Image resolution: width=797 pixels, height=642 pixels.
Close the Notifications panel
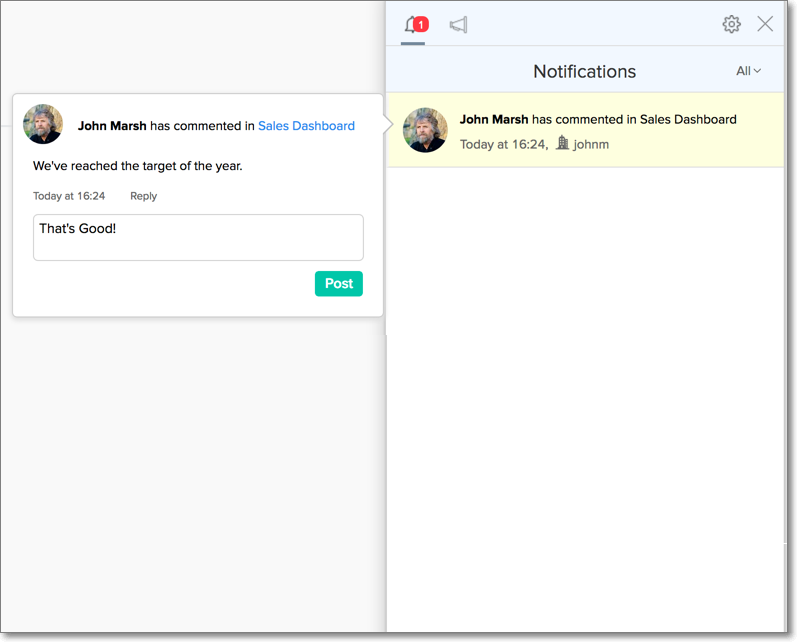tap(765, 24)
